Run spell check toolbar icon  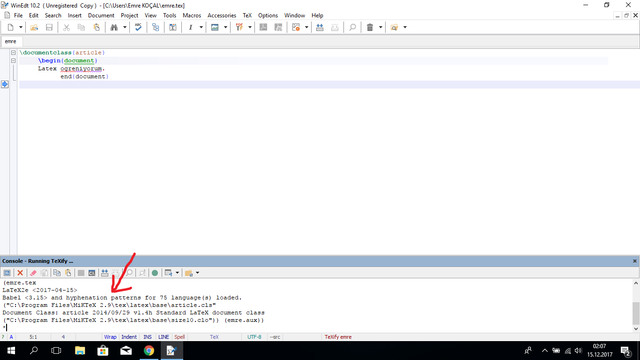pyautogui.click(x=138, y=27)
